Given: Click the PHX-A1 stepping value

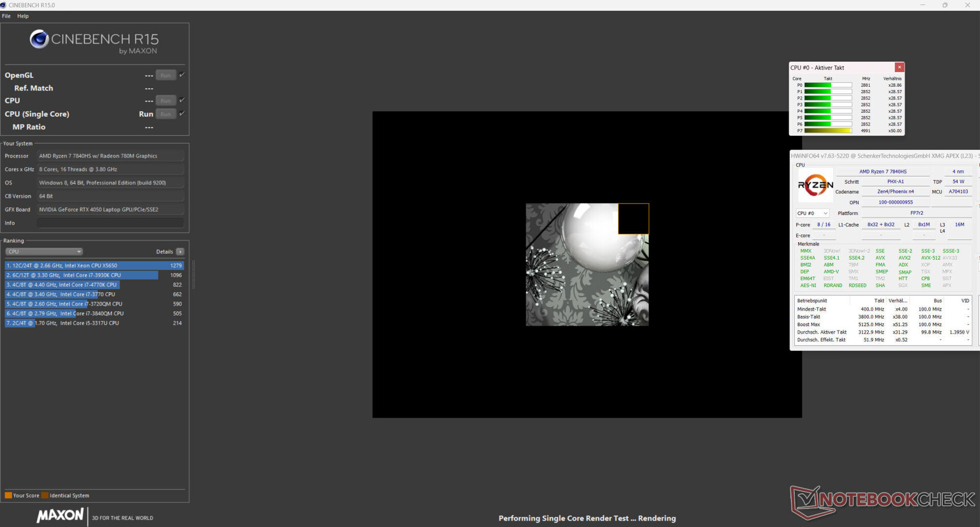Looking at the screenshot, I should point(895,182).
